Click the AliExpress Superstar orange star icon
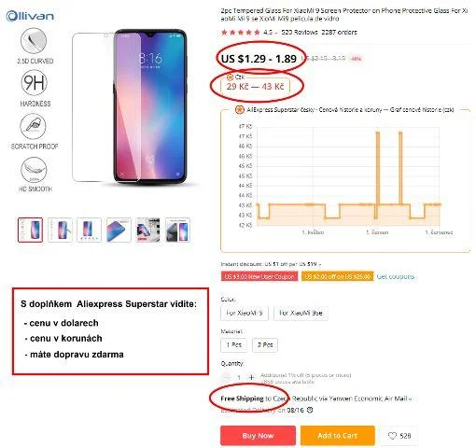The width and height of the screenshot is (476, 448). (x=239, y=110)
